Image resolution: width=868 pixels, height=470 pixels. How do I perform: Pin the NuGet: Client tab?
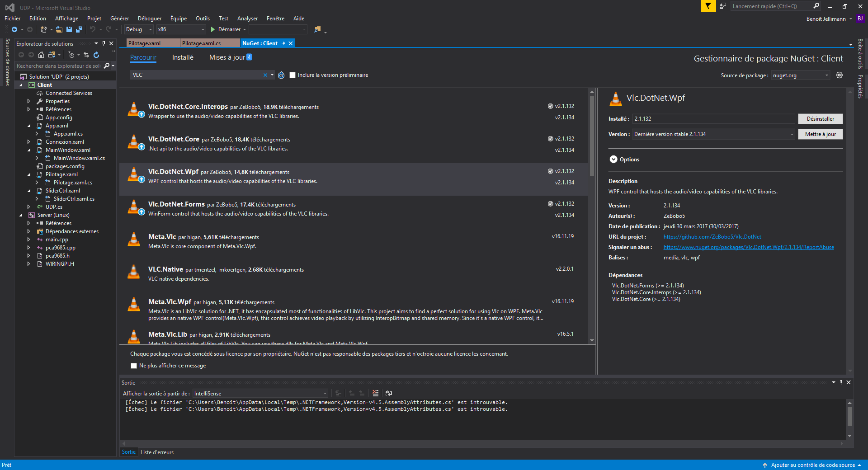coord(284,43)
